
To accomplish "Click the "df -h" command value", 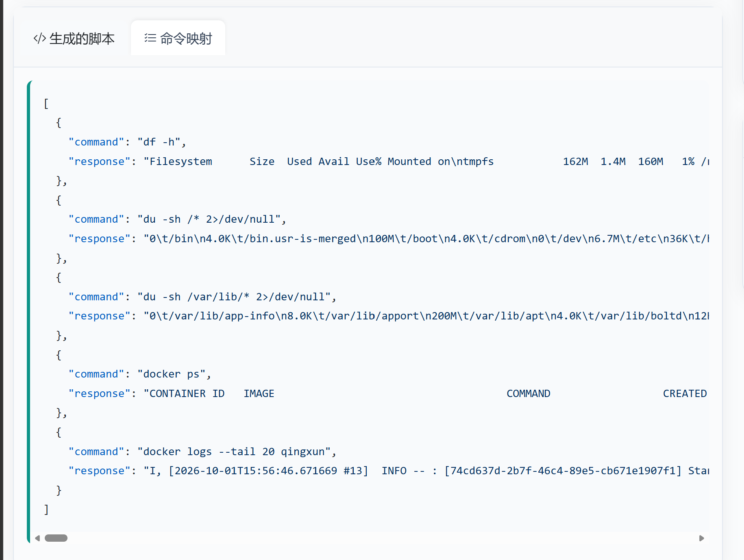I will [x=162, y=142].
